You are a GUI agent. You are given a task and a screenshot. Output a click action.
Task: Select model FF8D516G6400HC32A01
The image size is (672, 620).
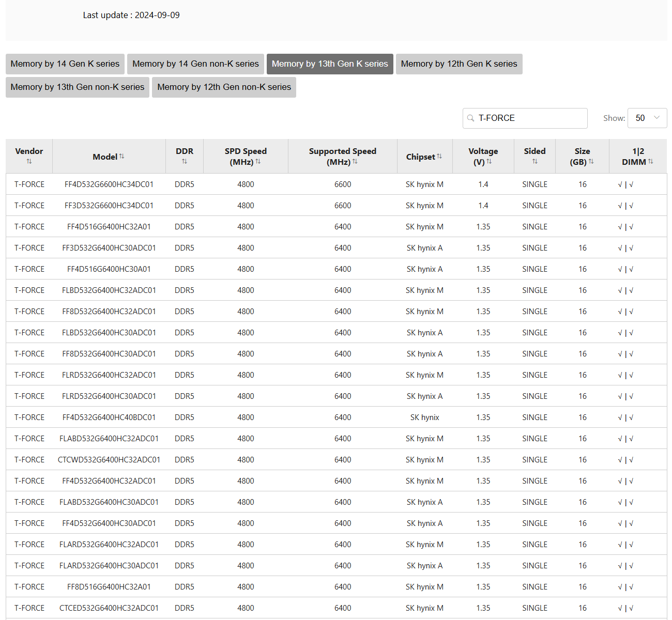[109, 587]
